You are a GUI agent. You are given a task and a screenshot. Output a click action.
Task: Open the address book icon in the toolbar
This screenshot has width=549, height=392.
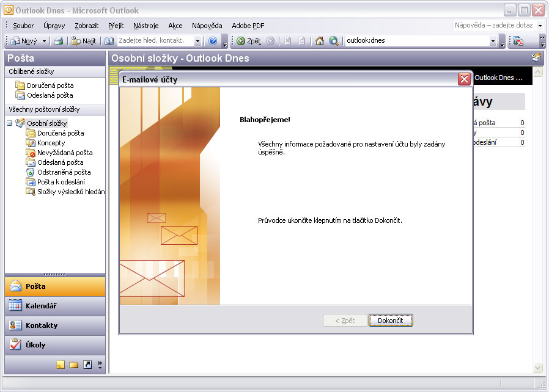click(109, 41)
